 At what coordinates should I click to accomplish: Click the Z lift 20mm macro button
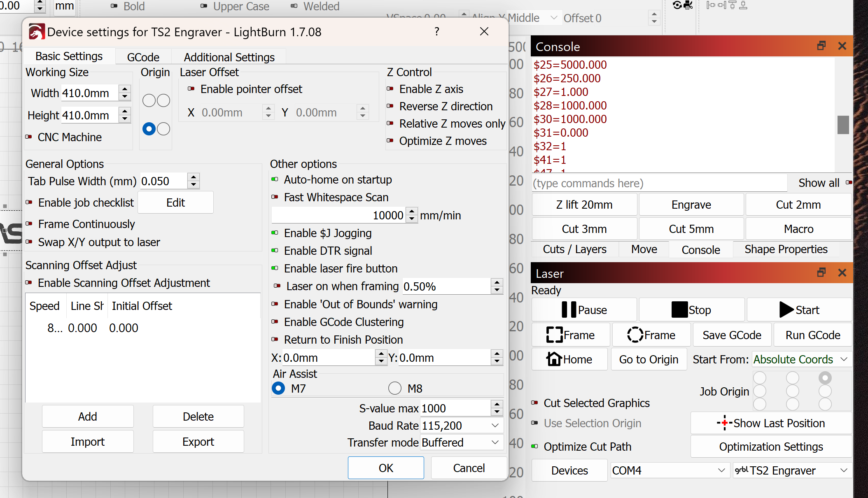coord(584,205)
